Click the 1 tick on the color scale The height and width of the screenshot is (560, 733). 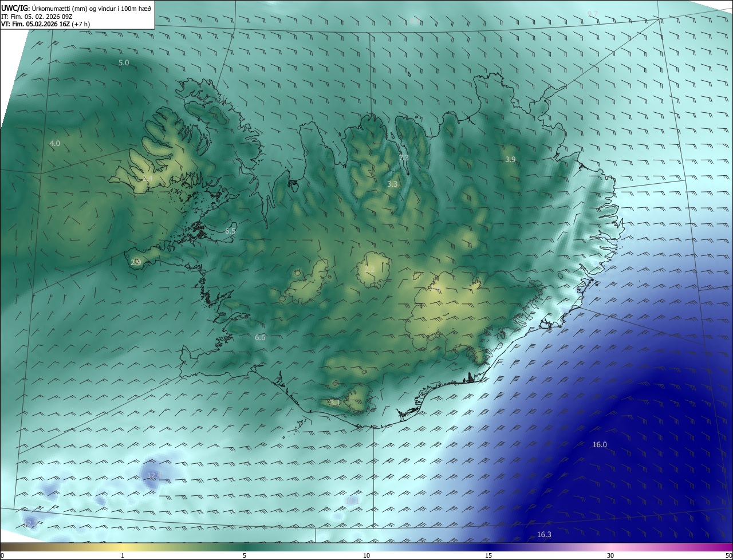point(123,555)
